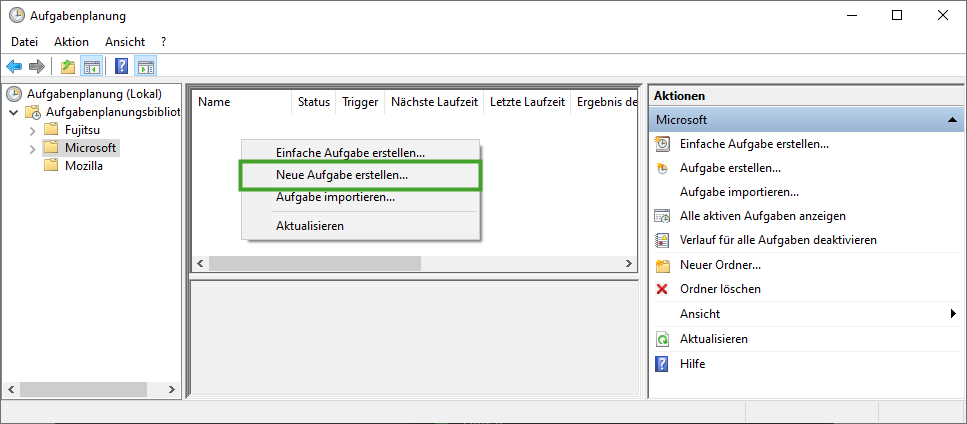The height and width of the screenshot is (424, 967).
Task: Click the tree pane scrollbar right arrow
Action: coord(173,389)
